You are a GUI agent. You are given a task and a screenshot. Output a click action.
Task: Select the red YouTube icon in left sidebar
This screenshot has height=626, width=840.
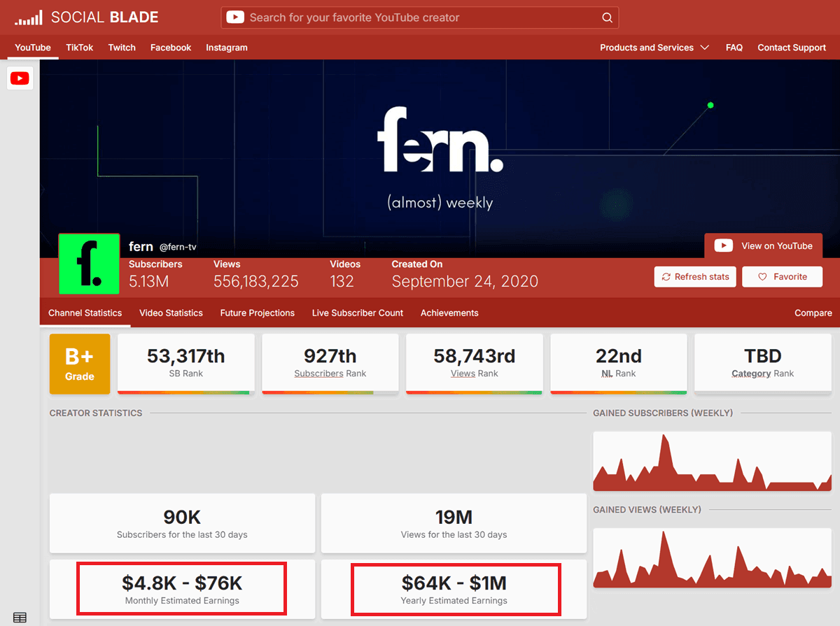tap(20, 78)
